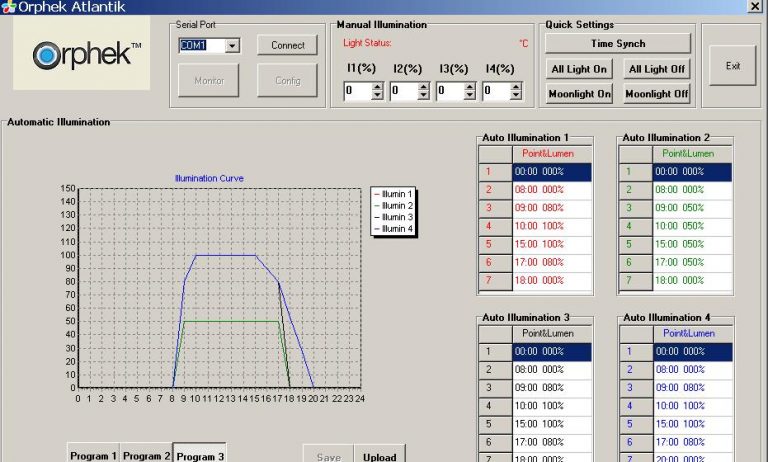The width and height of the screenshot is (768, 462).
Task: Click the Time Synch button
Action: click(617, 44)
